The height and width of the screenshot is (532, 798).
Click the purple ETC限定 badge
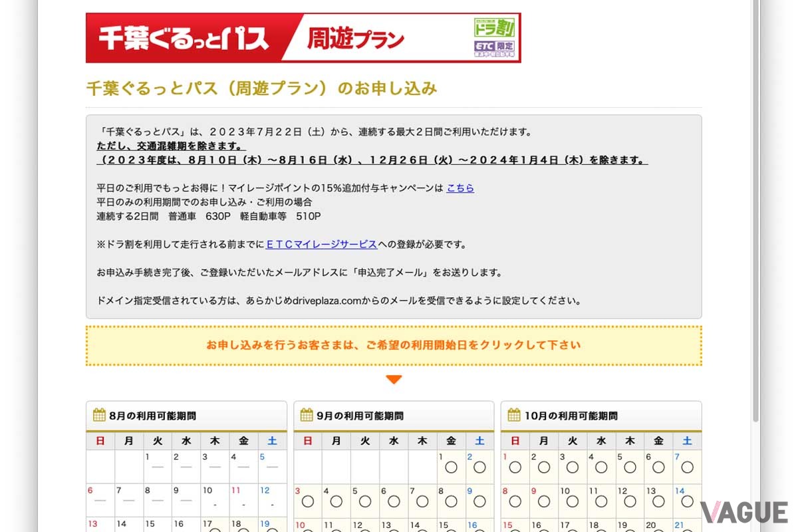[x=494, y=48]
